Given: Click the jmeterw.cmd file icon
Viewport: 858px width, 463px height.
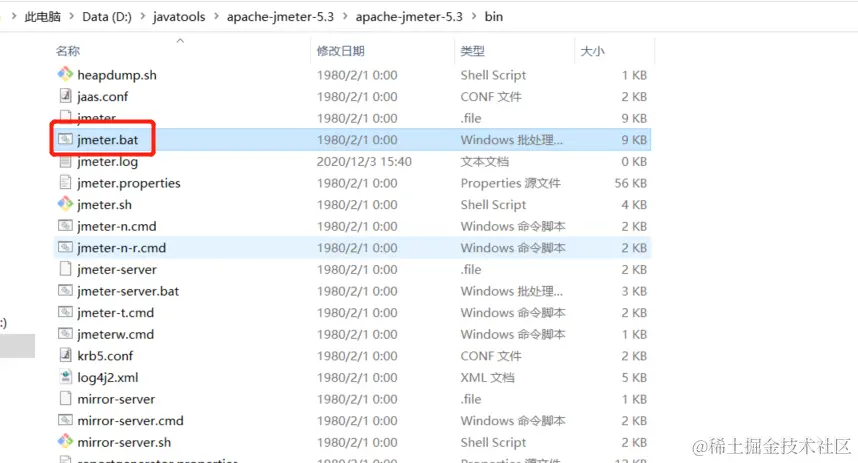Looking at the screenshot, I should [65, 334].
